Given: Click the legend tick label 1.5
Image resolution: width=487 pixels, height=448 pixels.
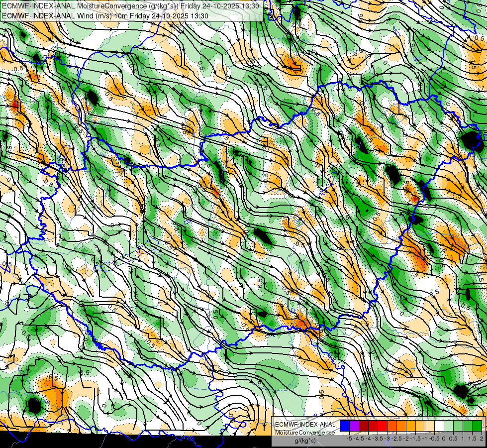Looking at the screenshot, I should coord(473,439).
